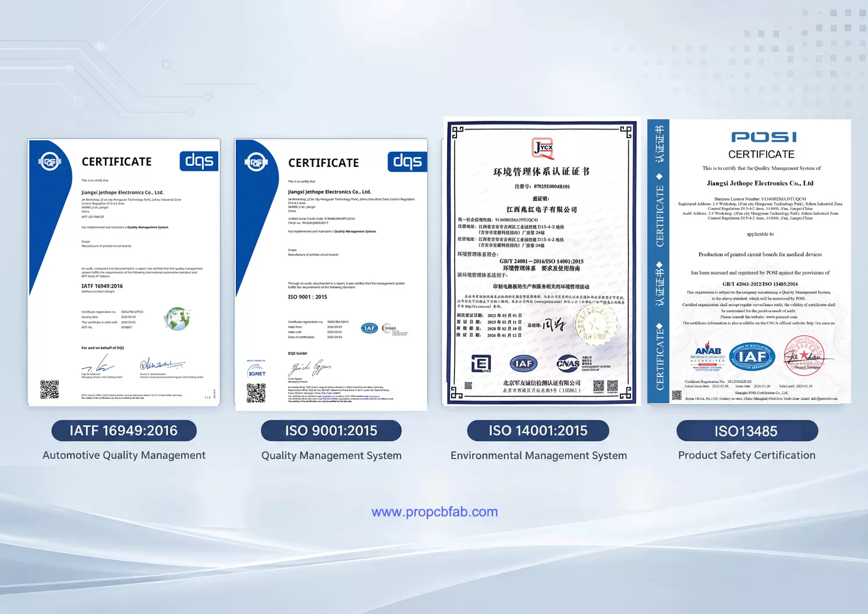Screen dimensions: 868x614
Task: Click the "环境管理体系认证证书" heading
Action: (541, 172)
